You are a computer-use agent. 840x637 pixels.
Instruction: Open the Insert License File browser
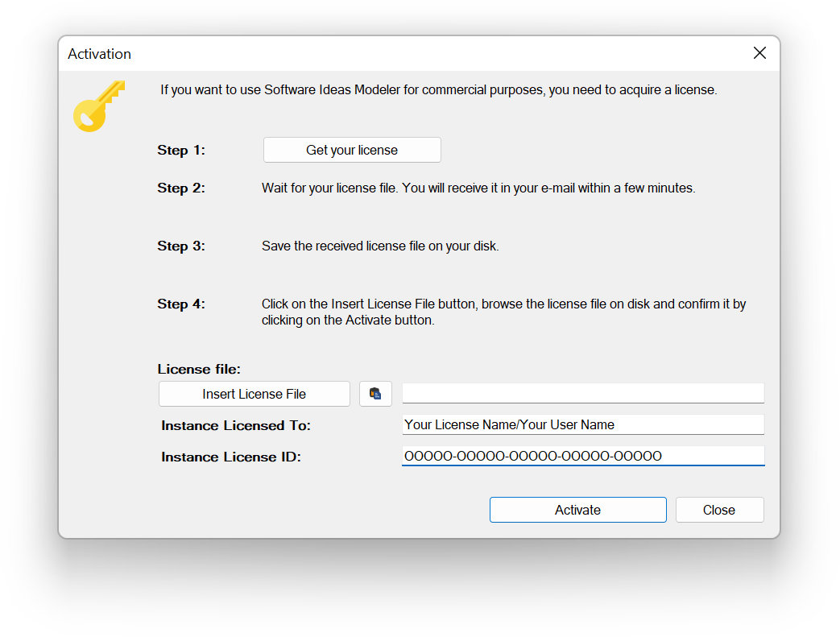pyautogui.click(x=254, y=394)
